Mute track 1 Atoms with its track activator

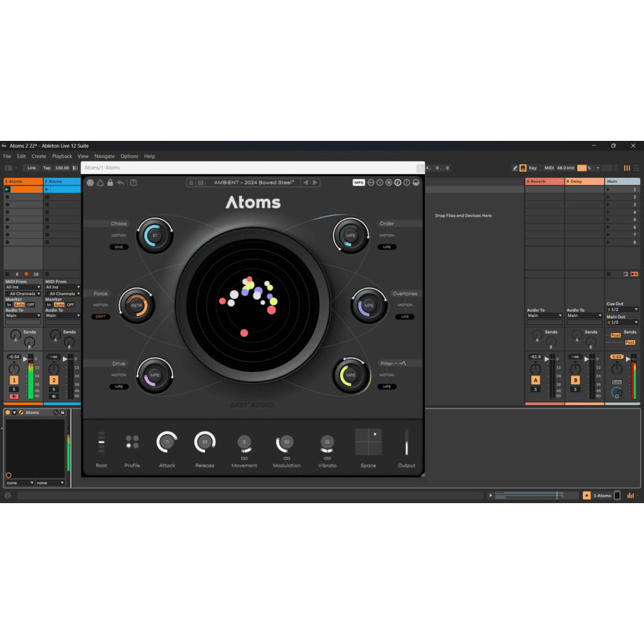click(15, 380)
